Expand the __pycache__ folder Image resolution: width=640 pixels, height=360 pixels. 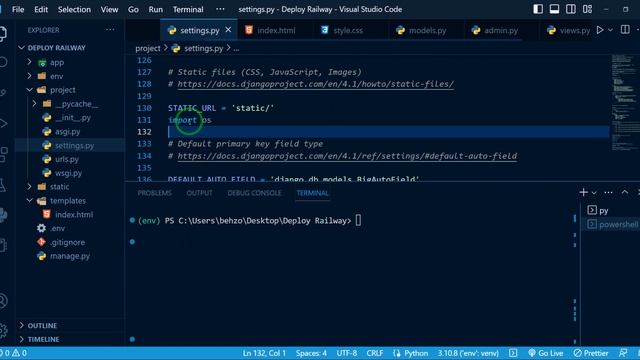click(70, 104)
